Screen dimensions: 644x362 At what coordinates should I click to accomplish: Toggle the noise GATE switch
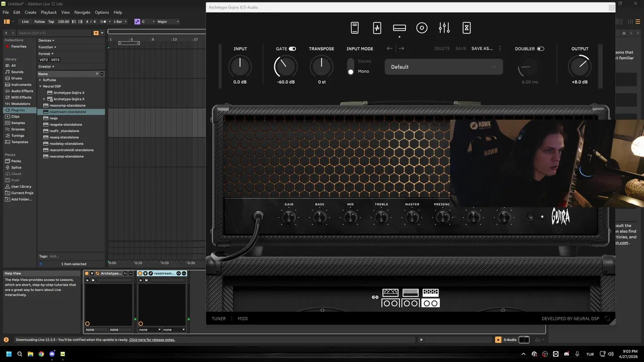click(292, 49)
